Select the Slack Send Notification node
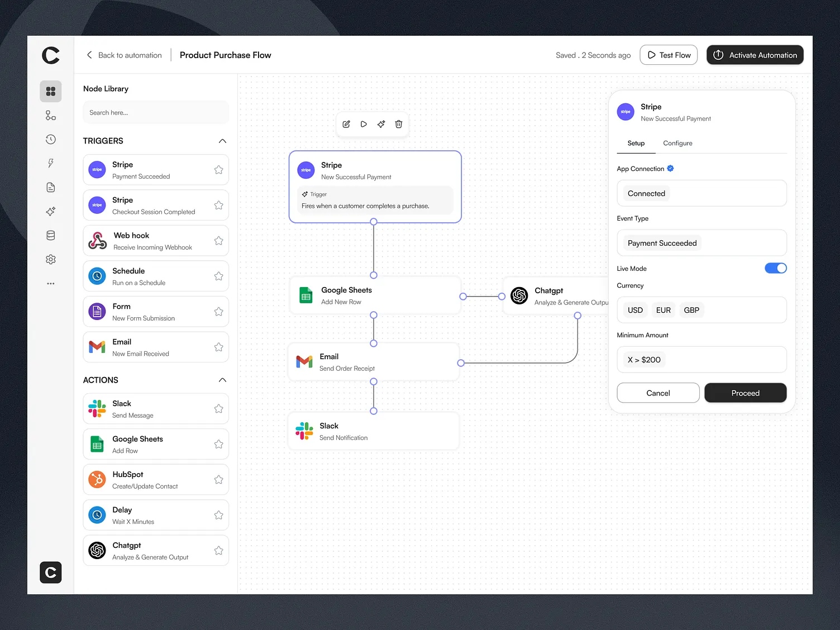The height and width of the screenshot is (630, 840). point(374,431)
